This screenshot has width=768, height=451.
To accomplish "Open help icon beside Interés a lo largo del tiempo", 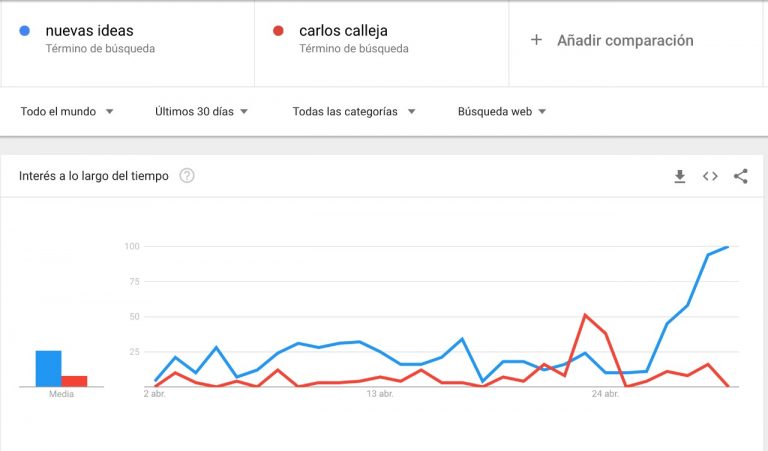I will pyautogui.click(x=187, y=175).
